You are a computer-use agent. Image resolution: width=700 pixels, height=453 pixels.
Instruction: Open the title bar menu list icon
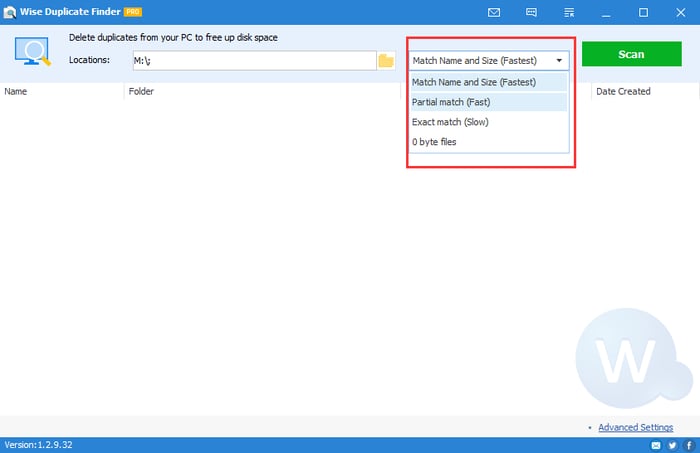569,12
